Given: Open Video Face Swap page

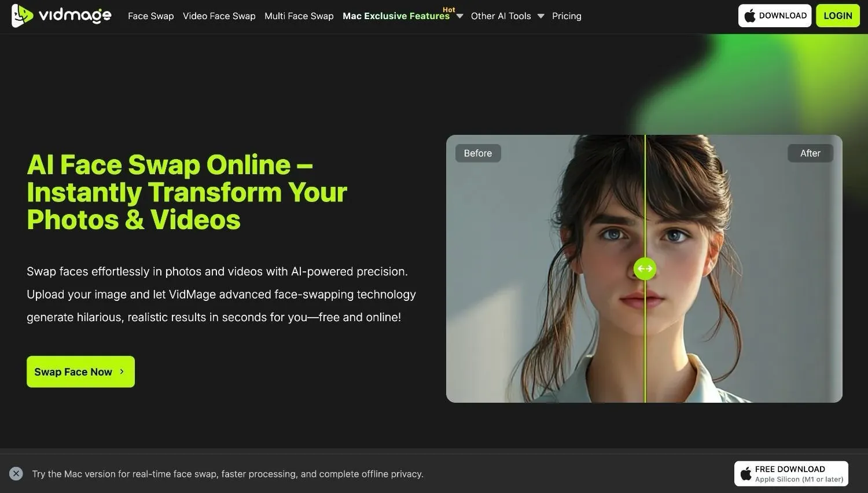Looking at the screenshot, I should (x=219, y=16).
